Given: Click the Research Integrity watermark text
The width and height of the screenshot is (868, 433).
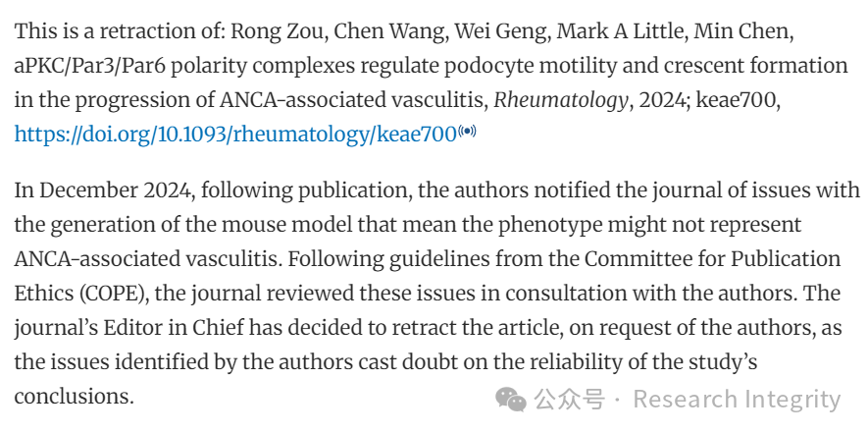Looking at the screenshot, I should (x=737, y=400).
